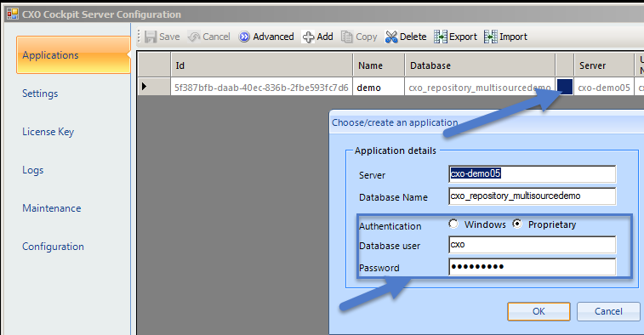Screen dimensions: 644x335
Task: Click the Save toolbar icon
Action: pos(151,37)
